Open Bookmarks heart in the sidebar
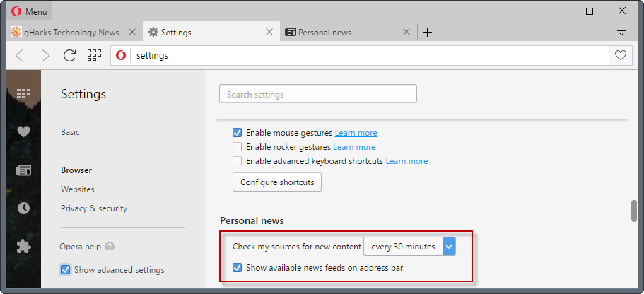The height and width of the screenshot is (294, 644). 23,131
